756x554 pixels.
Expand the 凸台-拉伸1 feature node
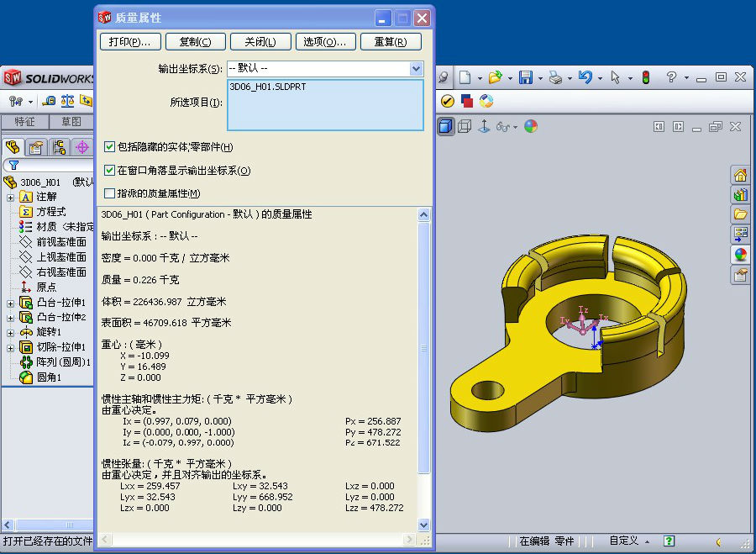point(11,303)
